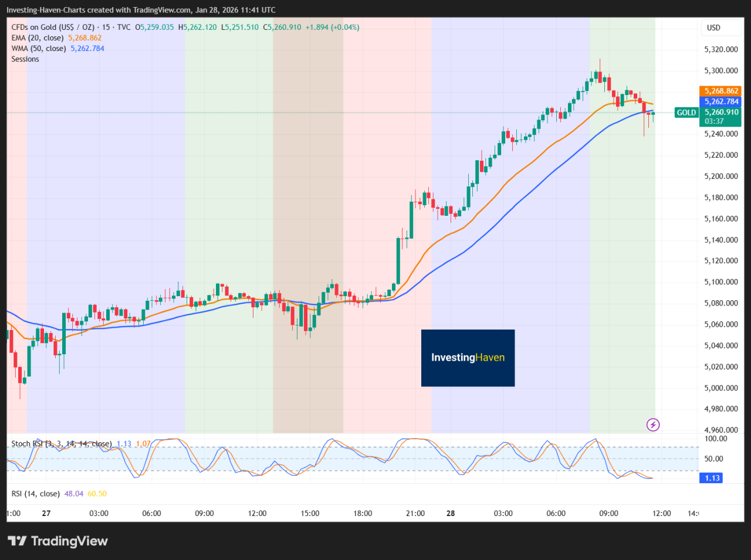Select the blue WMA (50, close) indicator legend
The width and height of the screenshot is (751, 560).
point(38,48)
